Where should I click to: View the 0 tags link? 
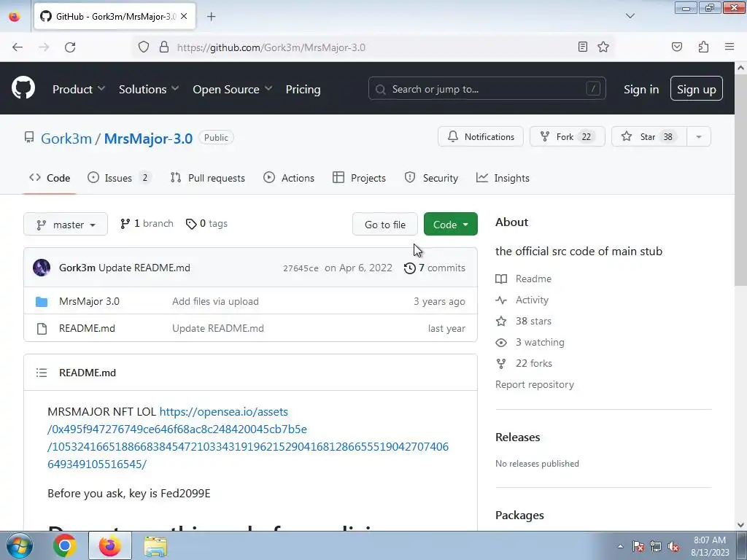tap(206, 223)
